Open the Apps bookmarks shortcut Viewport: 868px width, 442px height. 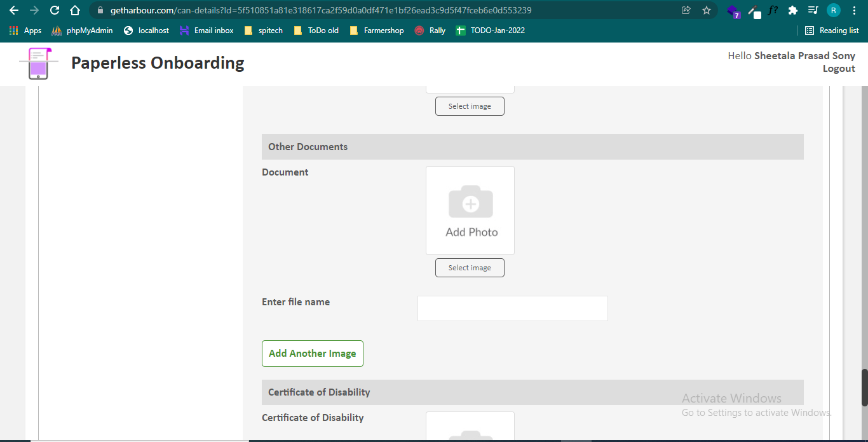click(x=25, y=31)
